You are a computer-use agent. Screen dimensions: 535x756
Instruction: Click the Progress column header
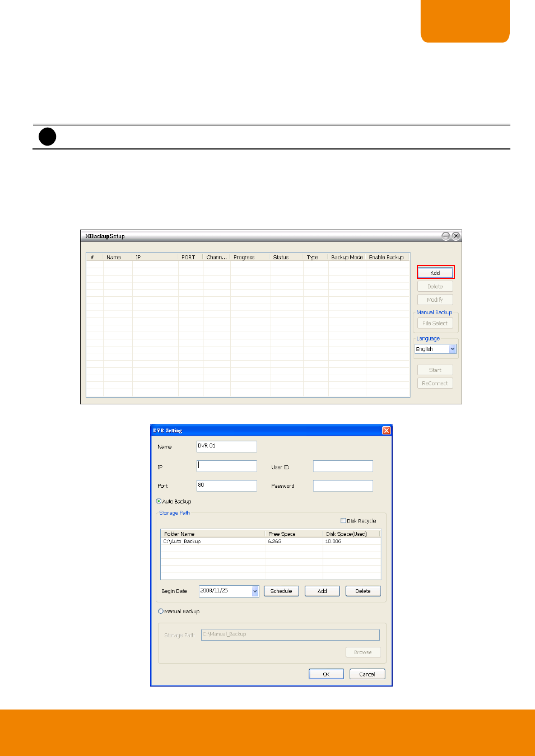250,257
